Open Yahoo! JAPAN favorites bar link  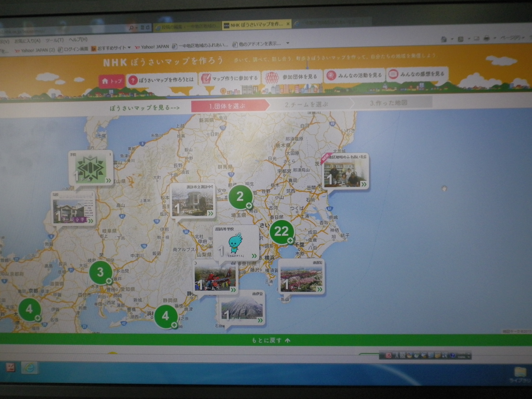152,47
